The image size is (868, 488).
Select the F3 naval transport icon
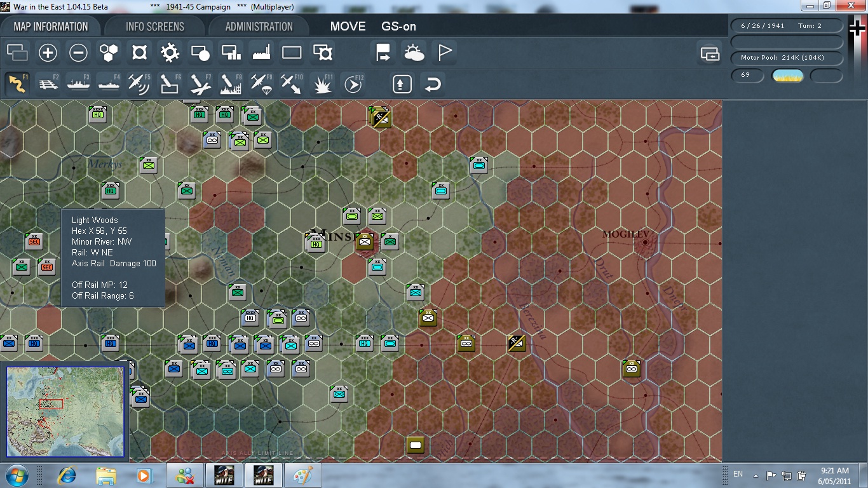78,84
